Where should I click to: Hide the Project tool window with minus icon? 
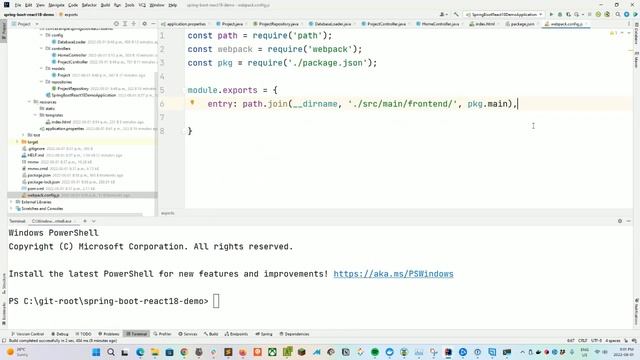153,24
